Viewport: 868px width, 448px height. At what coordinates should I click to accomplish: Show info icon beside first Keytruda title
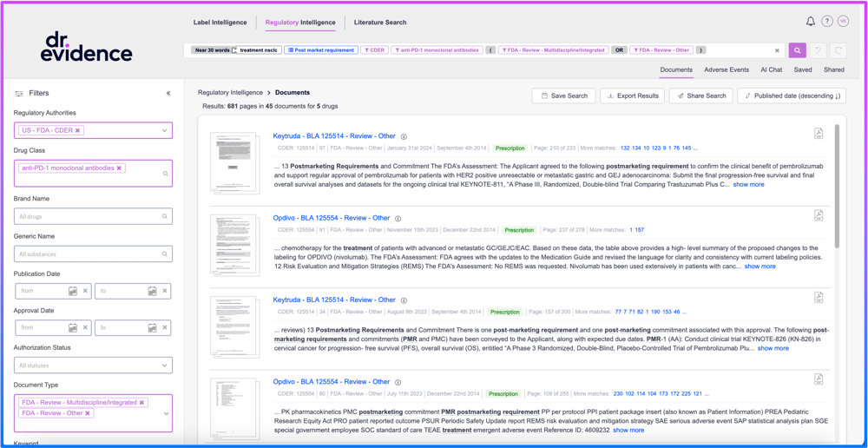click(x=404, y=137)
